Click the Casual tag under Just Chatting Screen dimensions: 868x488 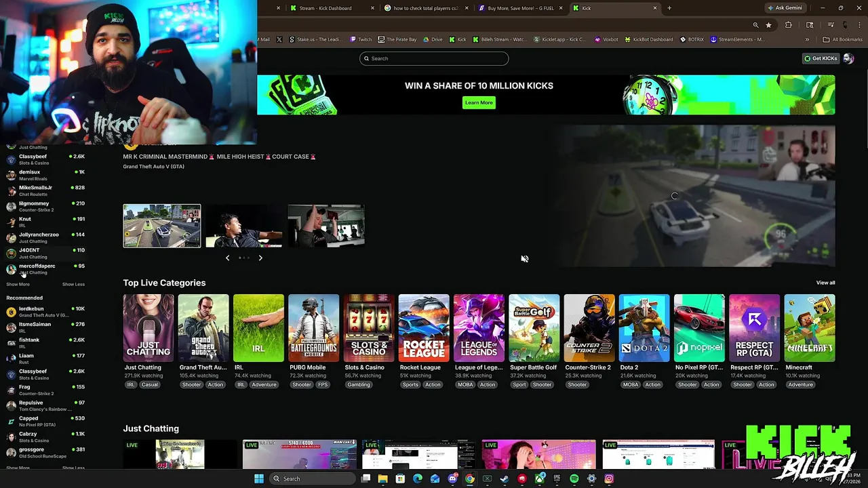pos(150,385)
